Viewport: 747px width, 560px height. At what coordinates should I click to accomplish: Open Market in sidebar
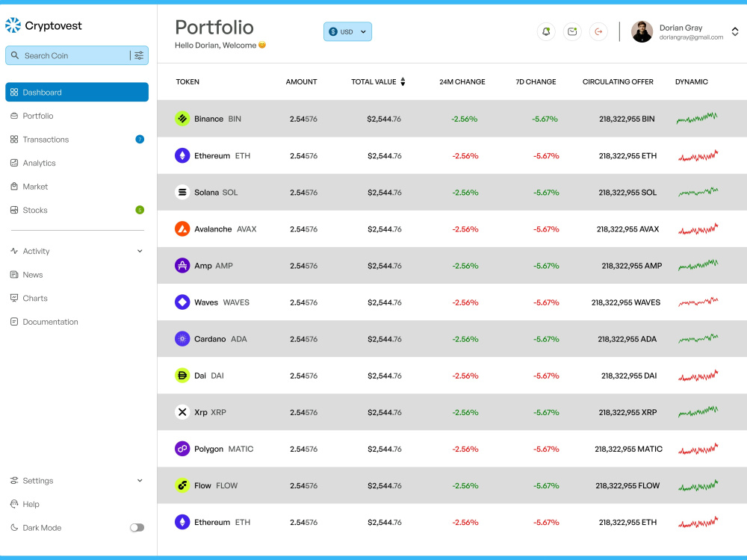coord(35,187)
